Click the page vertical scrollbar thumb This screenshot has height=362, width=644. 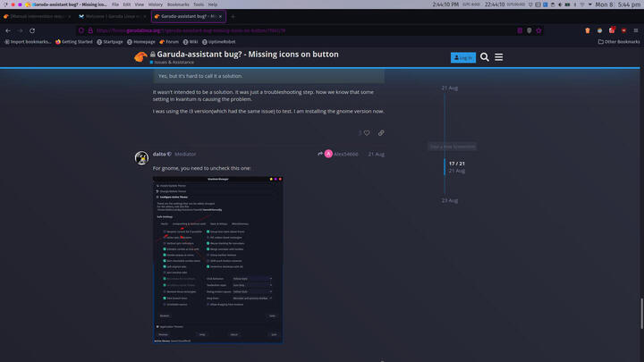pyautogui.click(x=641, y=314)
